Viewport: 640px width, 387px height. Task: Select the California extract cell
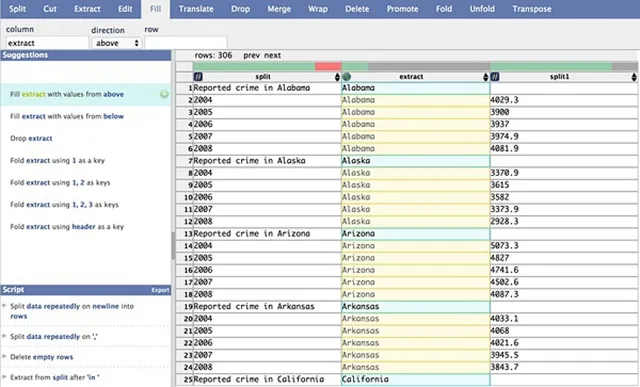(416, 379)
